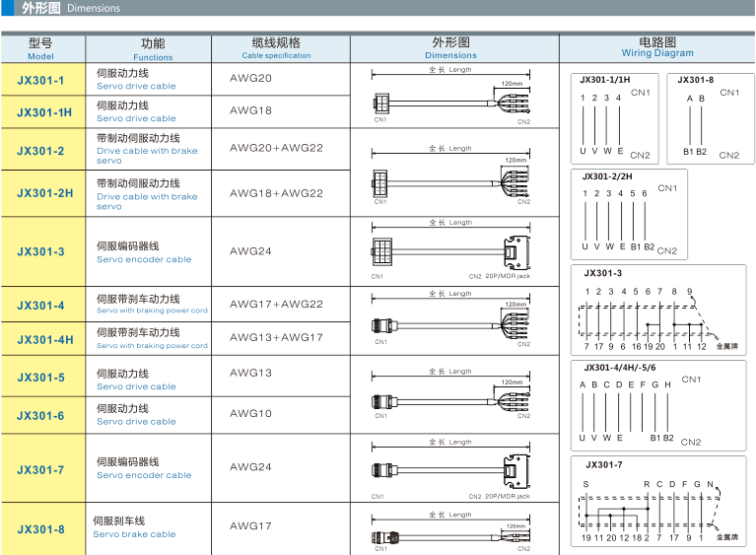Select the JX301-4H model cell

click(43, 339)
